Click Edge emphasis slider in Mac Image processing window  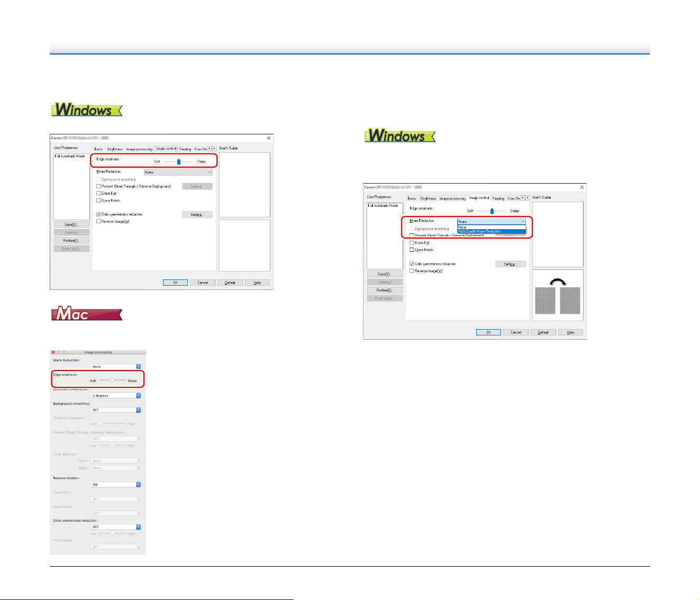[x=112, y=380]
